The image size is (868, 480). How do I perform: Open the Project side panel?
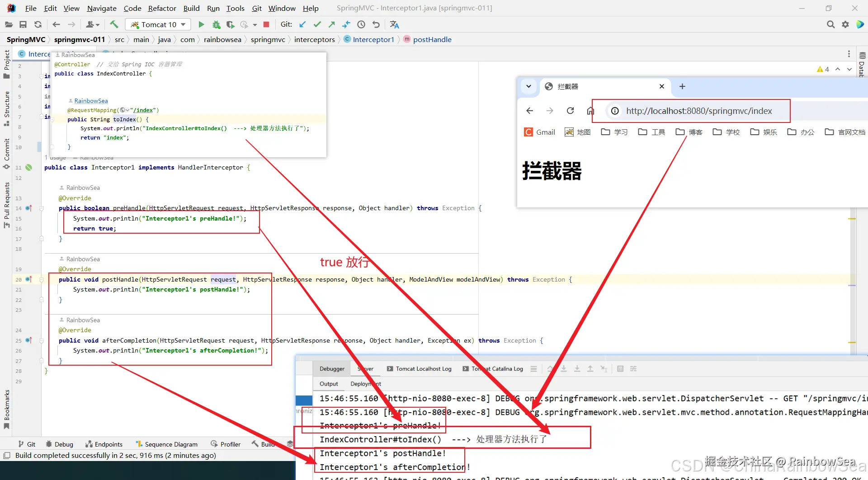pos(7,64)
